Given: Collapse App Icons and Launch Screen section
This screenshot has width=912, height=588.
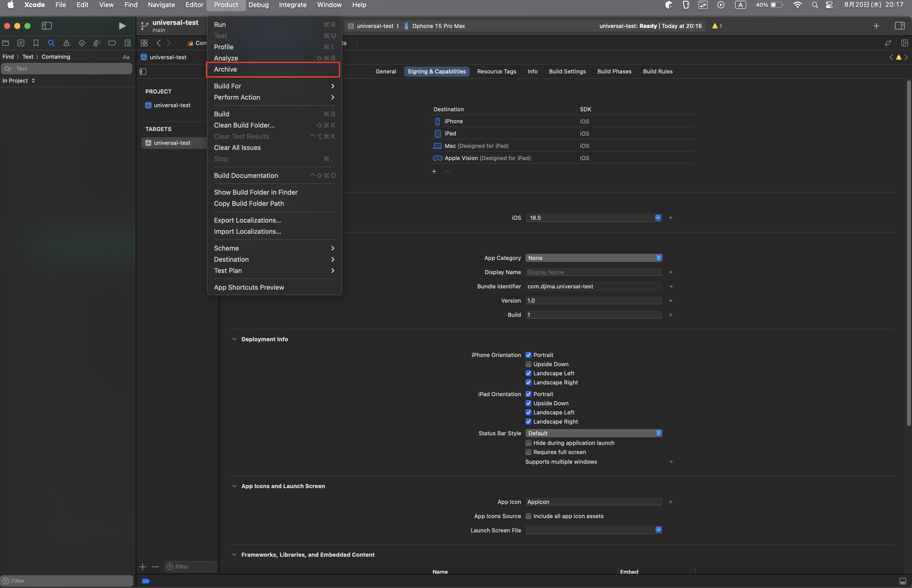Looking at the screenshot, I should pos(234,486).
